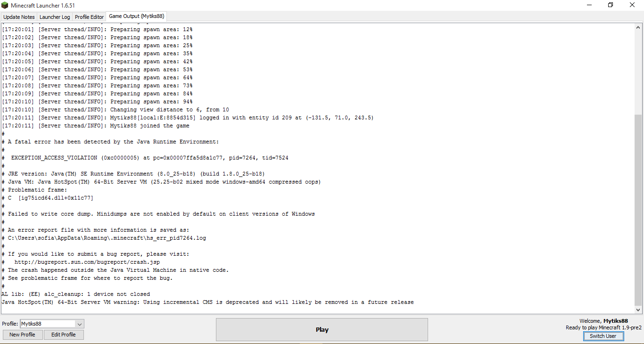The image size is (644, 344).
Task: Click the 'Changing view distance to 6' log line
Action: click(x=116, y=109)
